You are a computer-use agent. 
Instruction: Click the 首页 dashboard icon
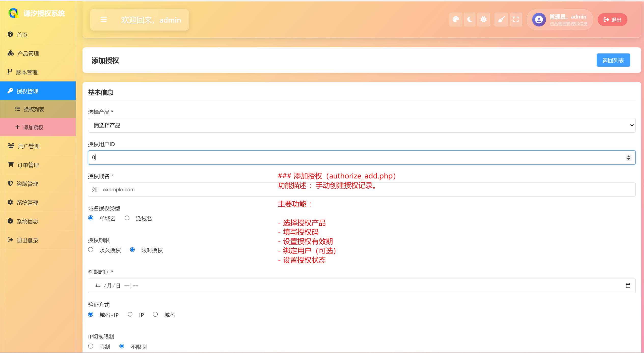tap(10, 34)
